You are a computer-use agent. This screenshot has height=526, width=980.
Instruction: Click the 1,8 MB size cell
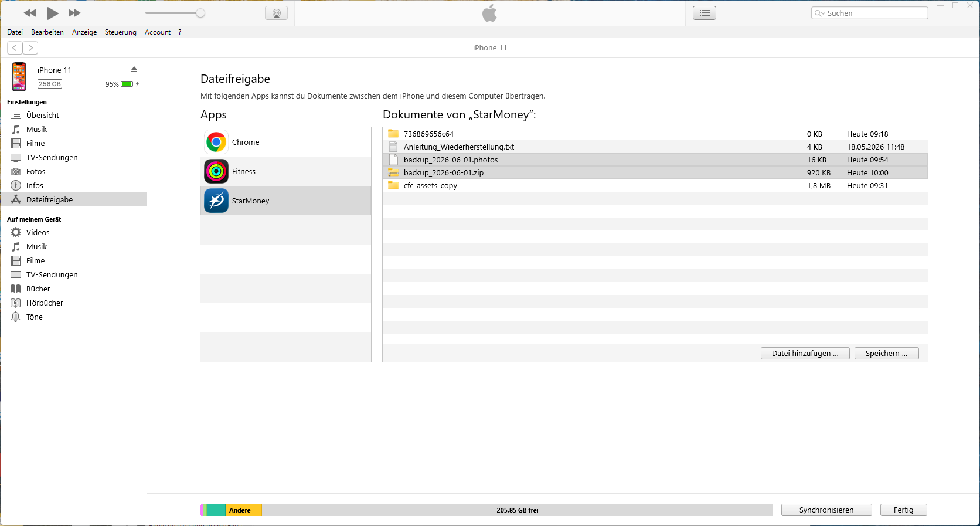[819, 185]
